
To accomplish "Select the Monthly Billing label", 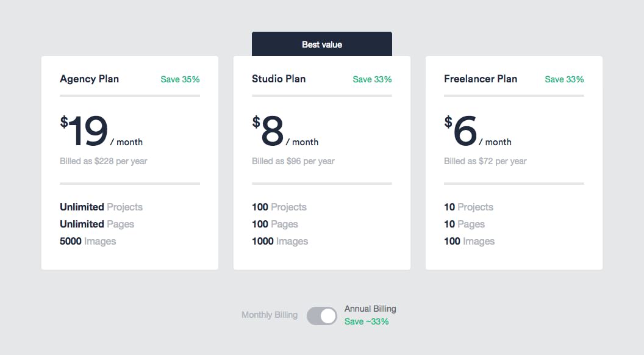I will [x=269, y=315].
